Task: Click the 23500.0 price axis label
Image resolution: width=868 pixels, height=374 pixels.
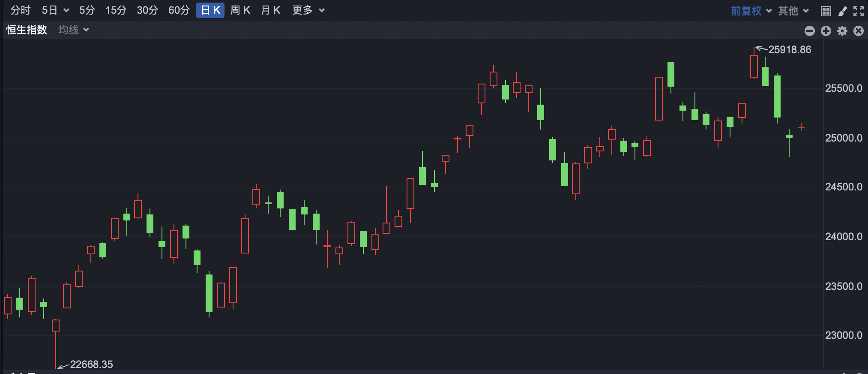Action: (844, 287)
